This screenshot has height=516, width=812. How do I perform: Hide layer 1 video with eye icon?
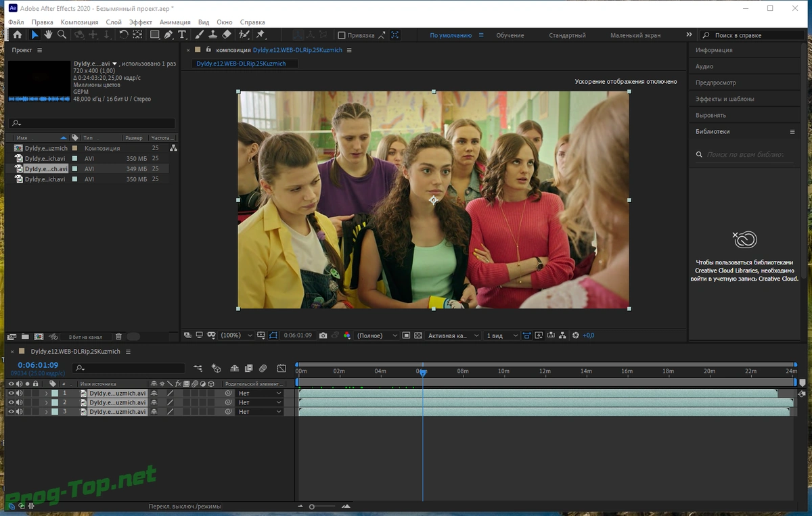(x=11, y=393)
